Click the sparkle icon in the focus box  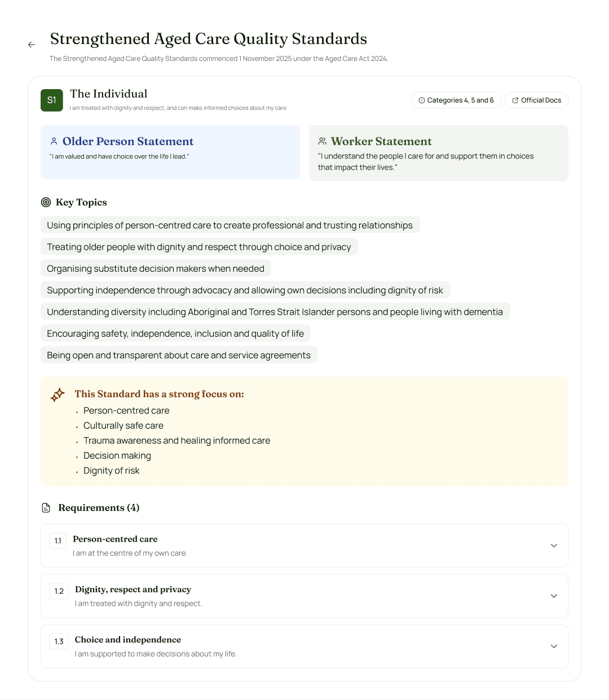[x=57, y=395]
